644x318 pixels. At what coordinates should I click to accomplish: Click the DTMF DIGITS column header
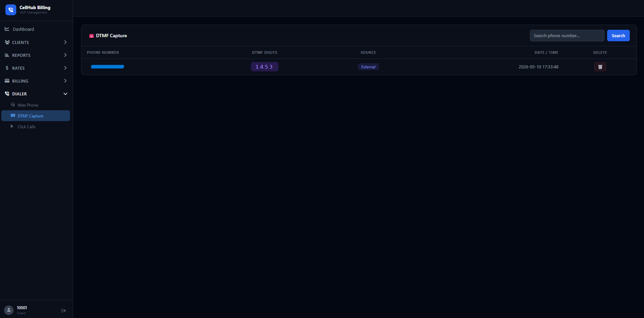(x=264, y=52)
